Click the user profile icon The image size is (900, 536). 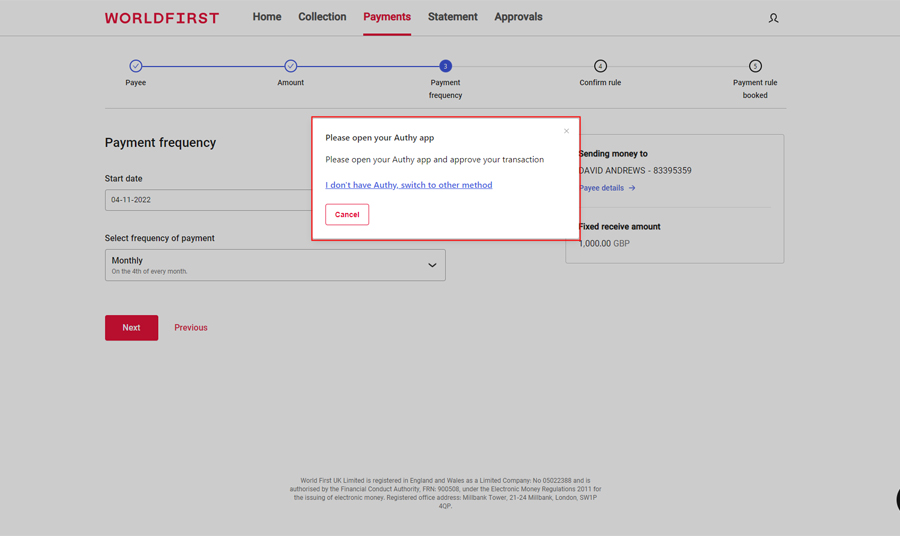[x=773, y=18]
